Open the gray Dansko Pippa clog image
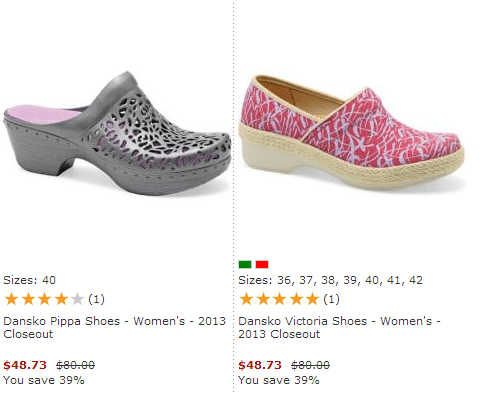This screenshot has height=394, width=487. click(117, 133)
